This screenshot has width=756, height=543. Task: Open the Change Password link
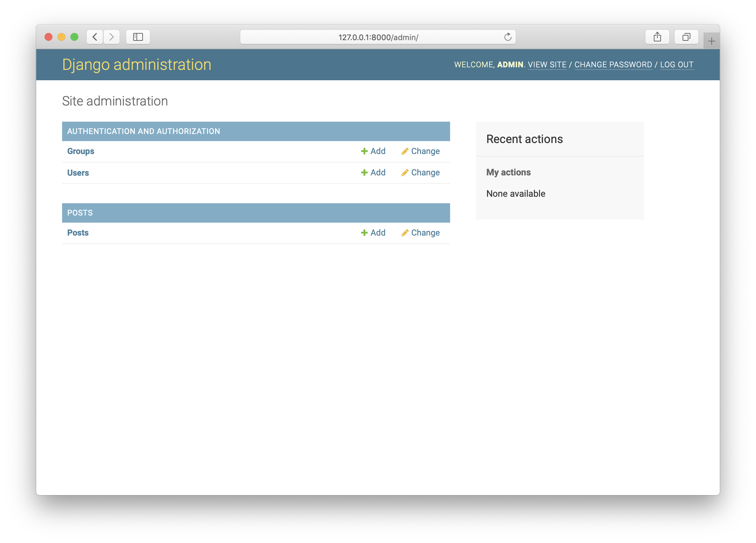click(x=613, y=65)
